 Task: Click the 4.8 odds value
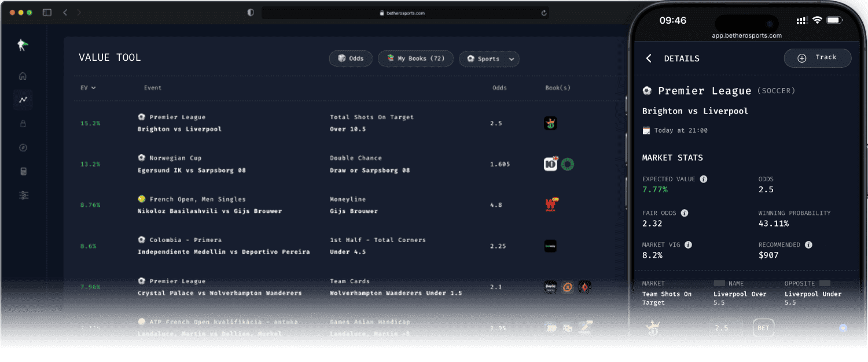[x=496, y=205]
